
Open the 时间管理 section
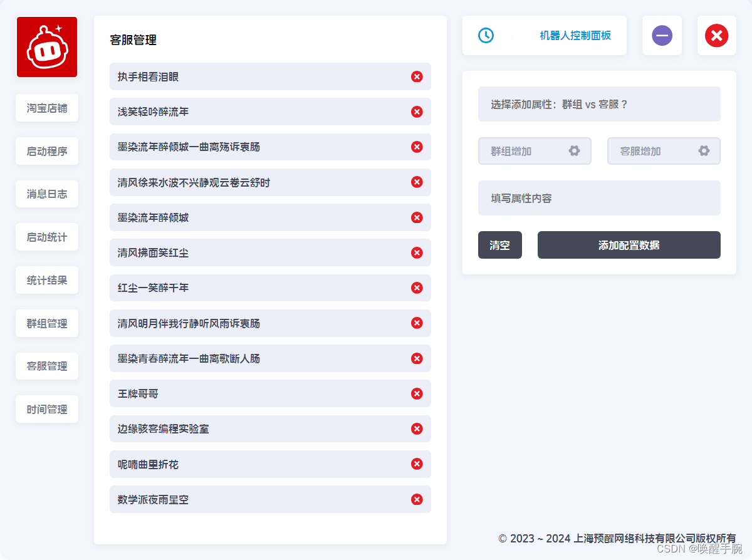tap(47, 409)
